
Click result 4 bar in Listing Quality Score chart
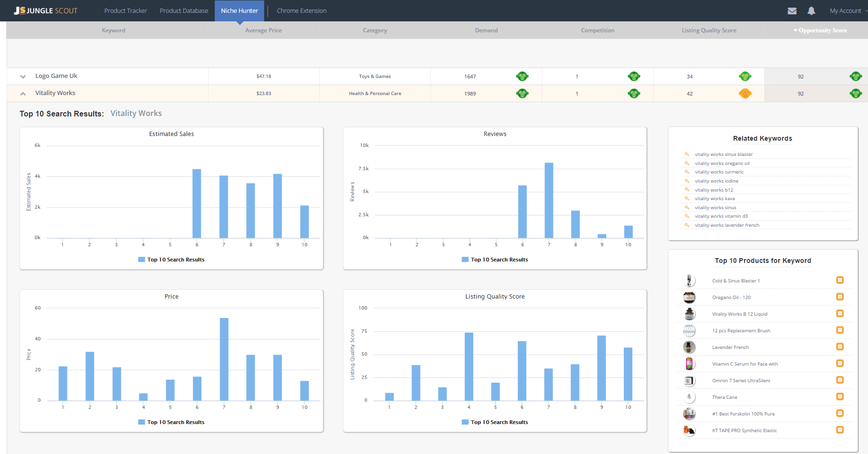469,367
